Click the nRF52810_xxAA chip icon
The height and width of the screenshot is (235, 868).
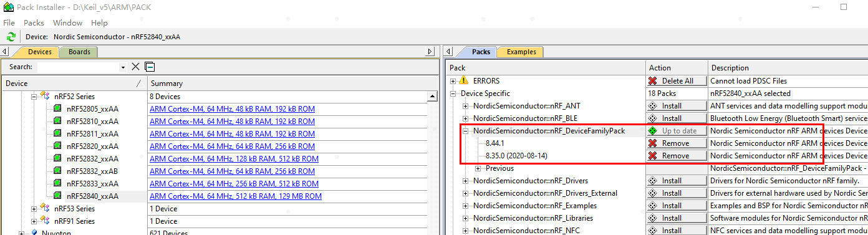tap(57, 122)
